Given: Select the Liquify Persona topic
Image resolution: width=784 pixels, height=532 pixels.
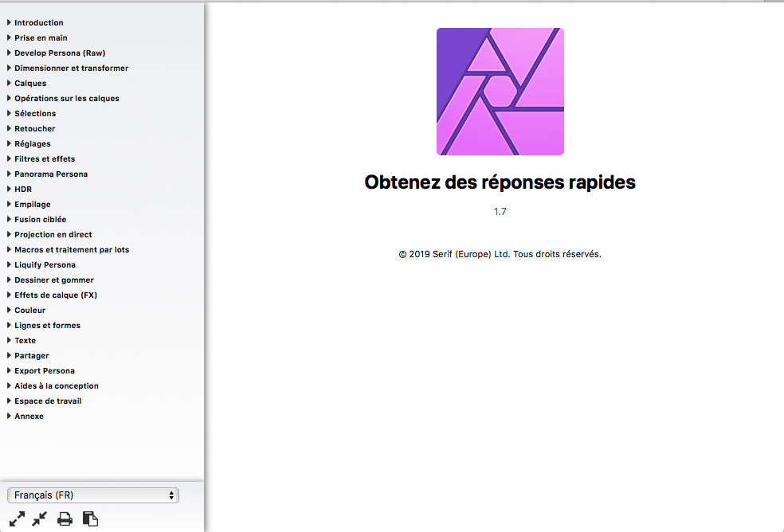Looking at the screenshot, I should point(45,265).
